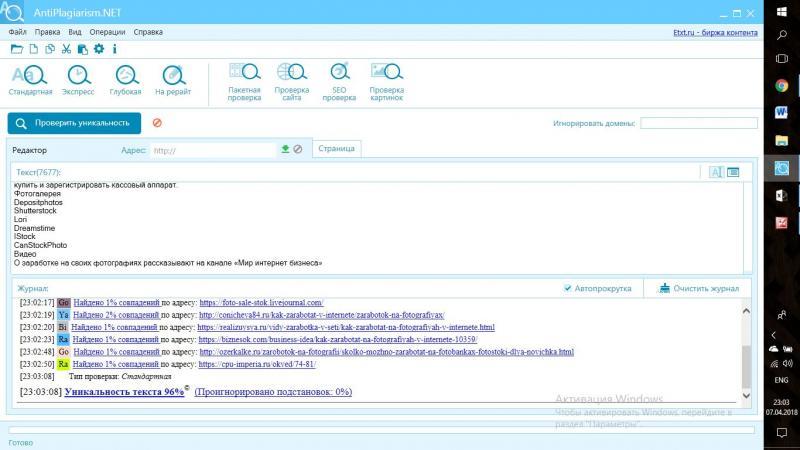Click the Ya icon on the conicheva84 log row
Screen dimensions: 800x450
pos(63,315)
